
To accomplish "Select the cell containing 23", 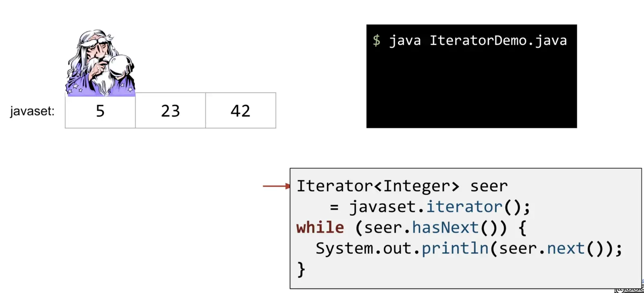I will [x=170, y=111].
